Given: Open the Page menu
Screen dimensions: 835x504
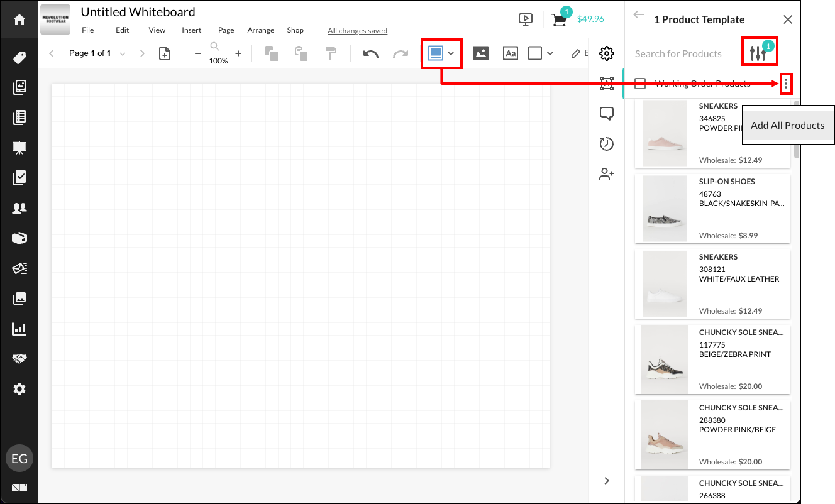Looking at the screenshot, I should [226, 30].
